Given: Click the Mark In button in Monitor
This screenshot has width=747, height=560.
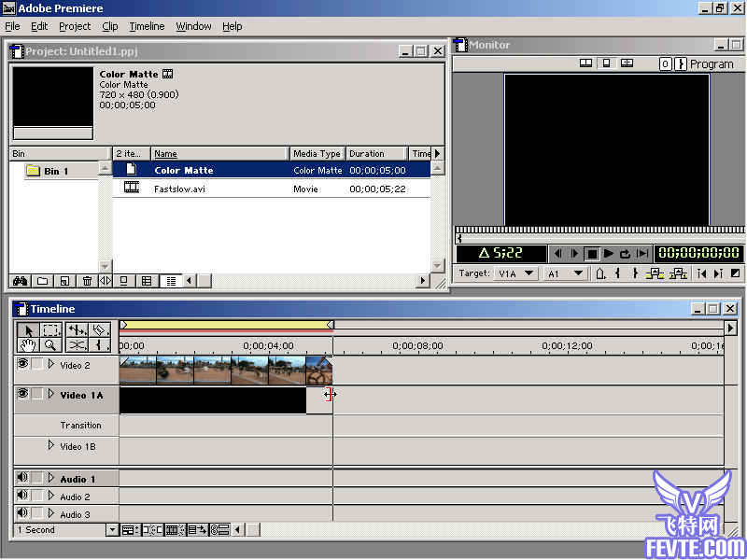Looking at the screenshot, I should click(617, 273).
